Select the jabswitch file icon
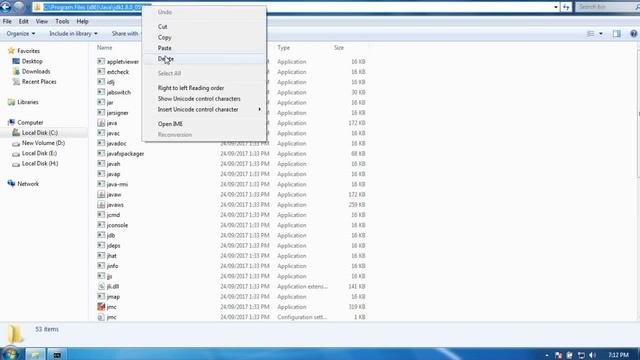Screen dimensions: 640x360 pyautogui.click(x=101, y=92)
